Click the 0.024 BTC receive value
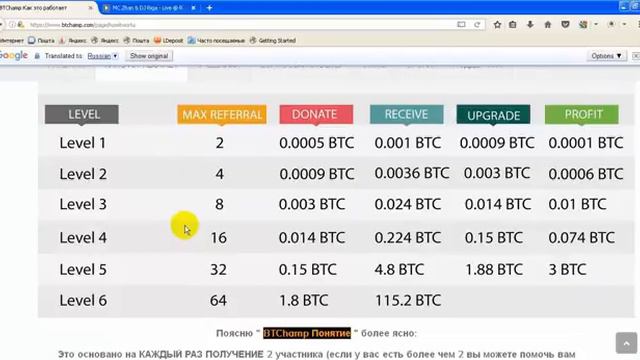Screen dimensions: 640x360 pyautogui.click(x=407, y=204)
